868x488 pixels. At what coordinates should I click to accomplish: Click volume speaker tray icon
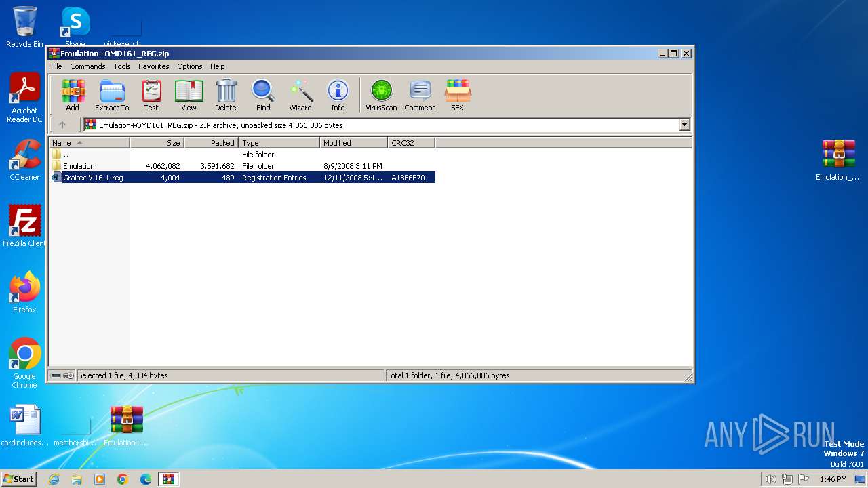[770, 479]
